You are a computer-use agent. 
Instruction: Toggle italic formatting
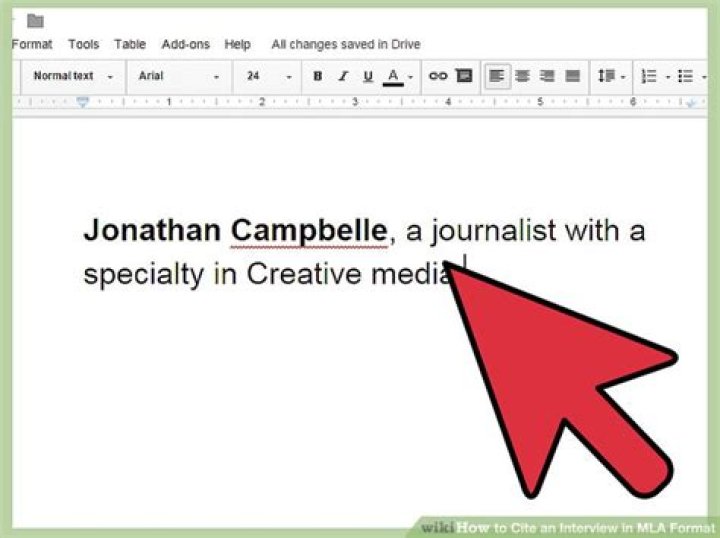(343, 76)
